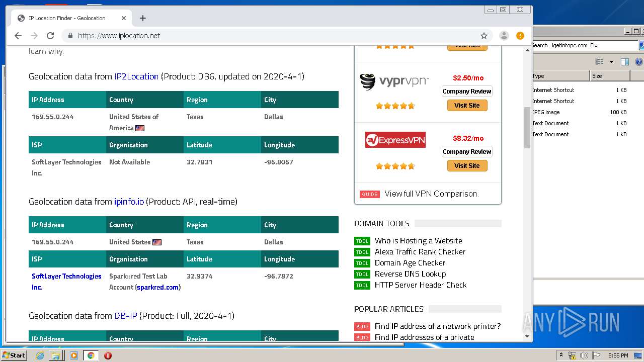Follow the SoftLayer Technologies Inc. link
Image resolution: width=644 pixels, height=362 pixels.
coord(66,282)
